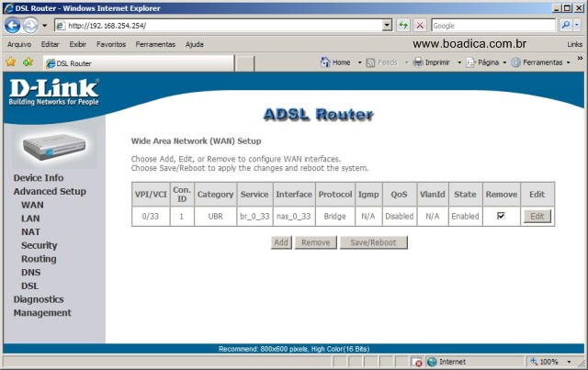Open the Imprimir dropdown arrow
588x370 pixels.
tap(459, 62)
